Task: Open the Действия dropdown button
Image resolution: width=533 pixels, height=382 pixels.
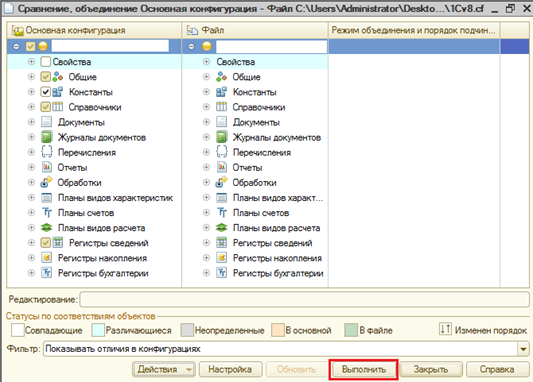Action: 164,369
